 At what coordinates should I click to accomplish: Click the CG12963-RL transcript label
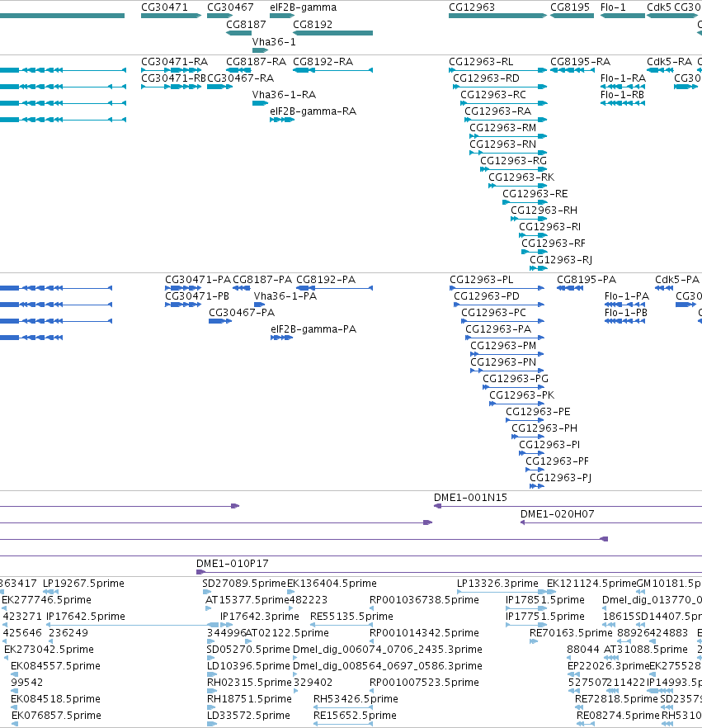(481, 62)
